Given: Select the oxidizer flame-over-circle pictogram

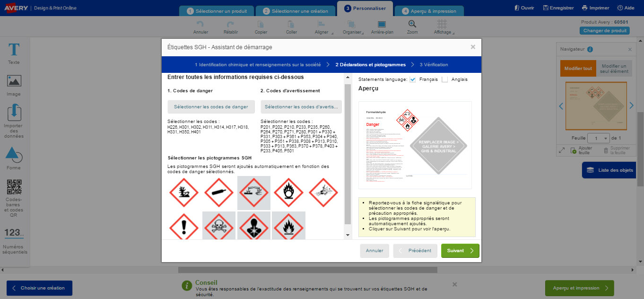Looking at the screenshot, I should tap(289, 193).
